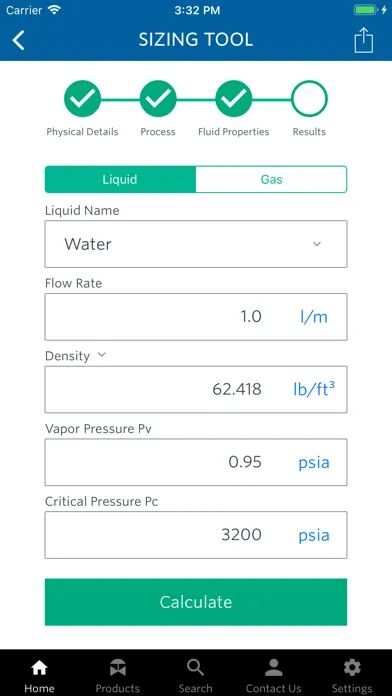Change Vapor Pressure psia unit
The height and width of the screenshot is (696, 392).
[314, 463]
